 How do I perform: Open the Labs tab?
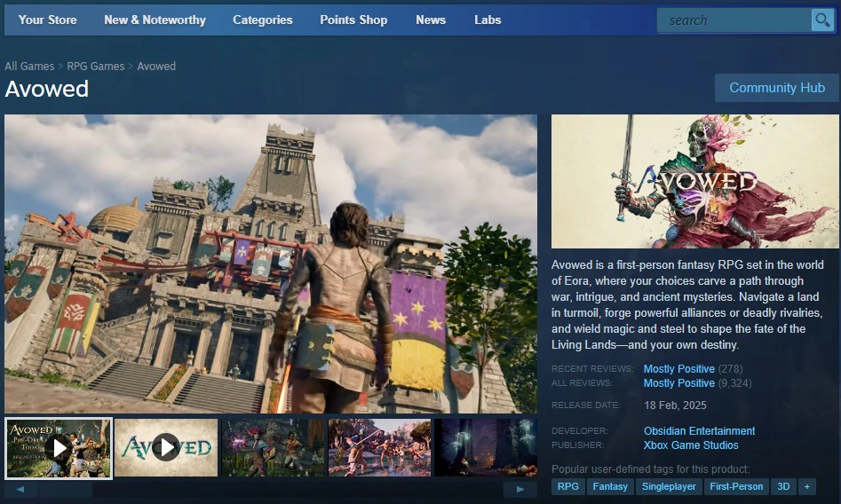(x=488, y=20)
